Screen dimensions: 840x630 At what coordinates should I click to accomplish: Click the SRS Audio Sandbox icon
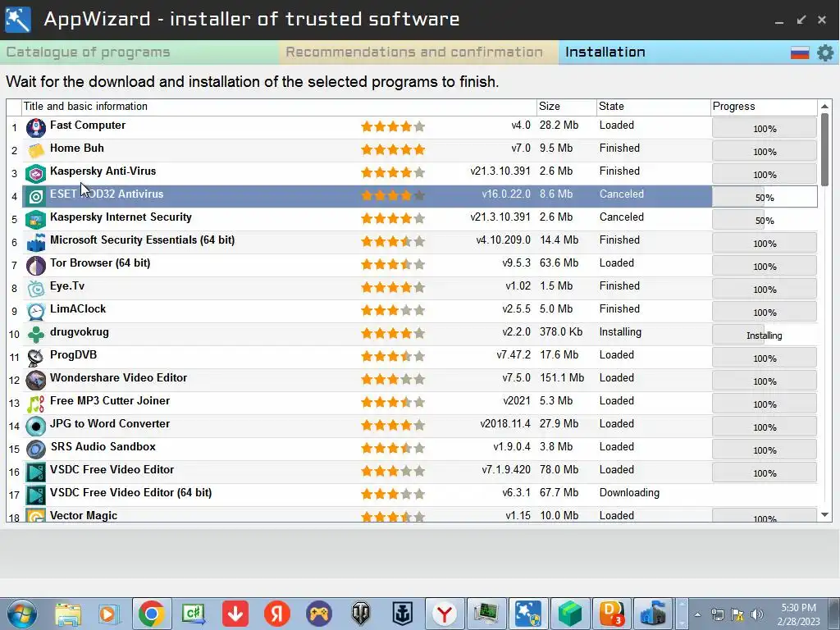(36, 450)
